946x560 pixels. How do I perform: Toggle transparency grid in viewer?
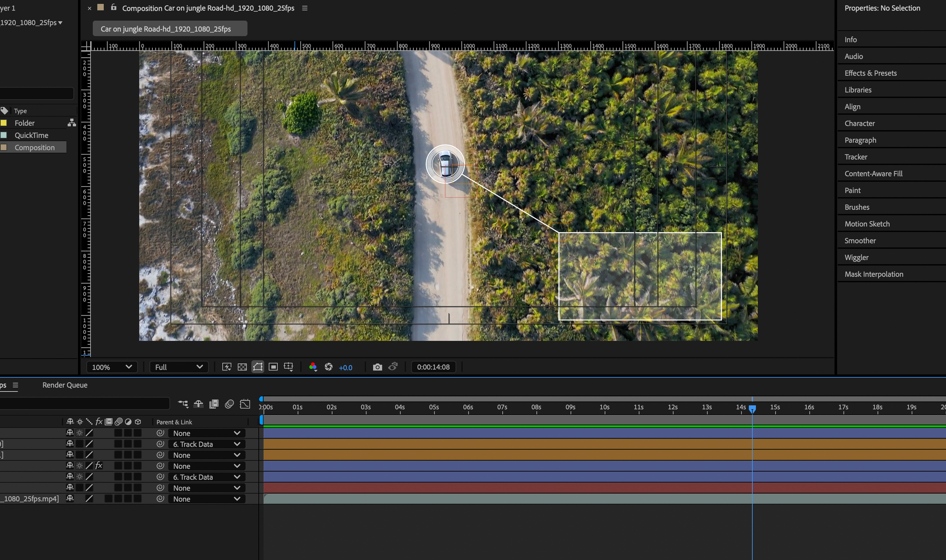pyautogui.click(x=242, y=367)
